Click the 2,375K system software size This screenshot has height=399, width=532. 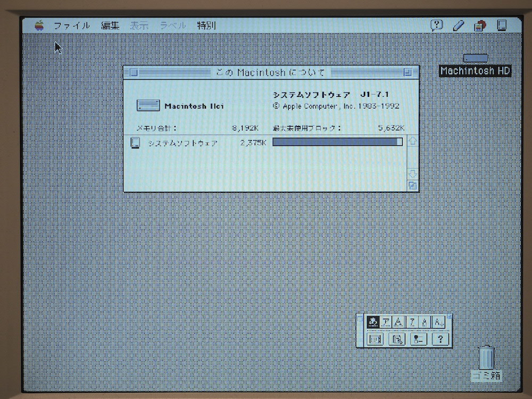(x=253, y=143)
